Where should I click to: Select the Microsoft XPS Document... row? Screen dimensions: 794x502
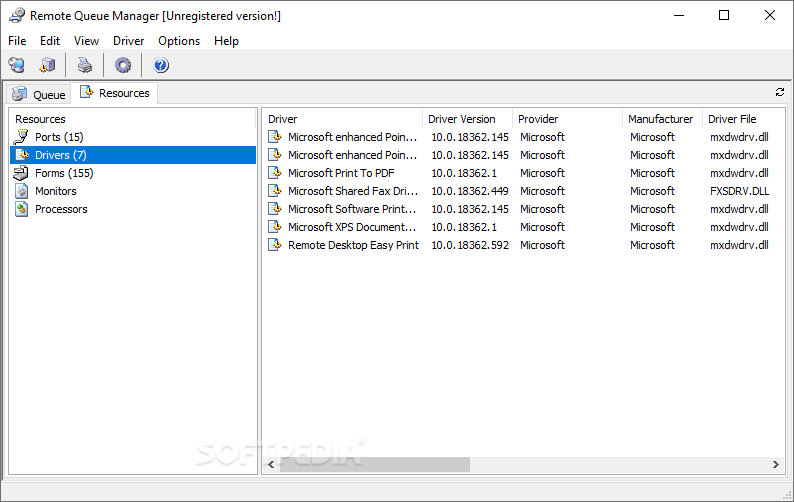pyautogui.click(x=524, y=227)
